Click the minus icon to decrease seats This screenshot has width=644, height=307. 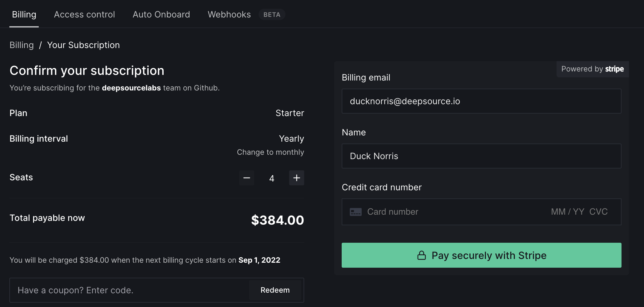coord(246,178)
